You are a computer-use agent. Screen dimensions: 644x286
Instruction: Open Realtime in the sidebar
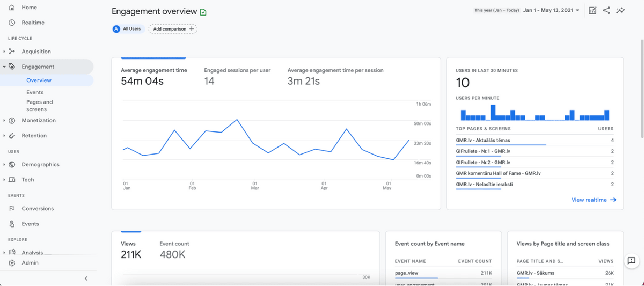coord(33,23)
